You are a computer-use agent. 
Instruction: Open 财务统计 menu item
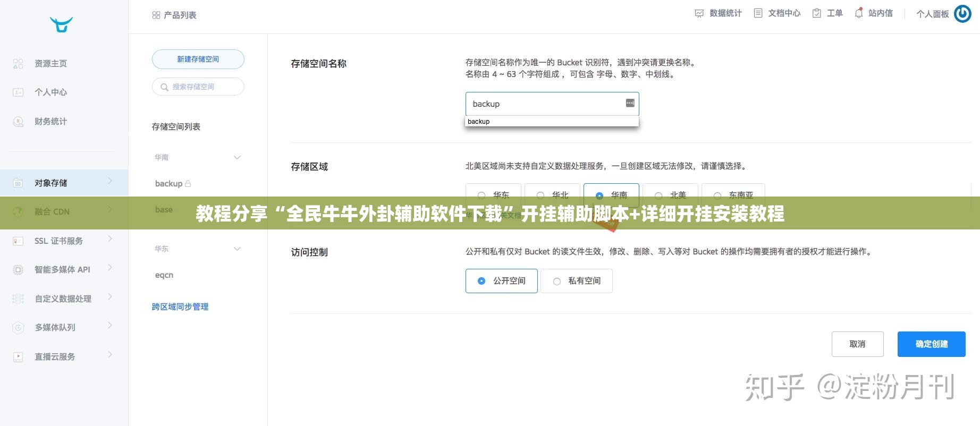51,122
